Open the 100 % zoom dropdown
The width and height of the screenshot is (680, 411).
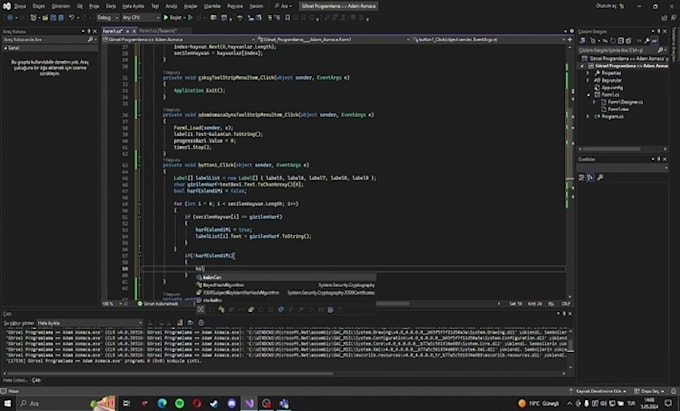pyautogui.click(x=112, y=303)
